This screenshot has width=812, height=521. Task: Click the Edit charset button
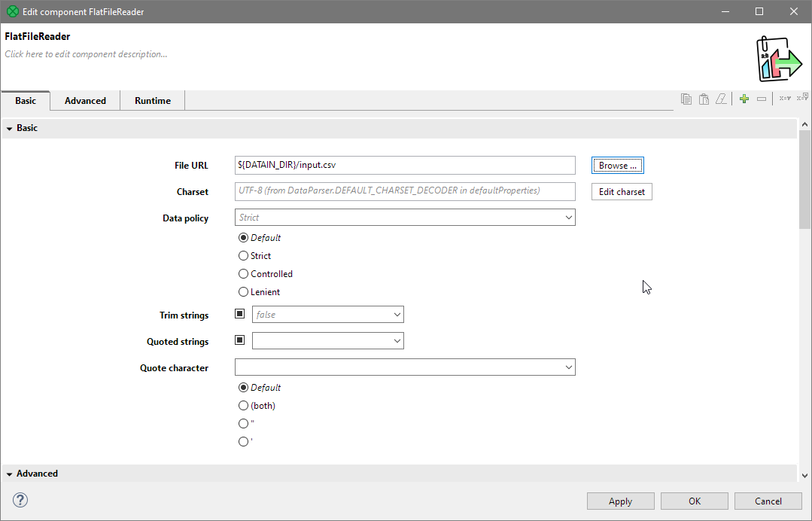point(621,191)
